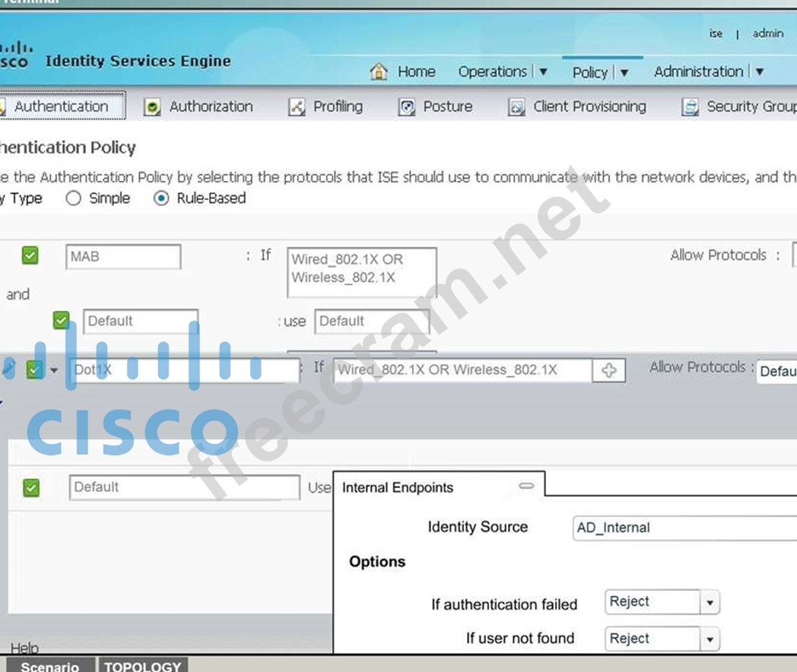
Task: Collapse the Internal Endpoints popup minus icon
Action: click(526, 487)
